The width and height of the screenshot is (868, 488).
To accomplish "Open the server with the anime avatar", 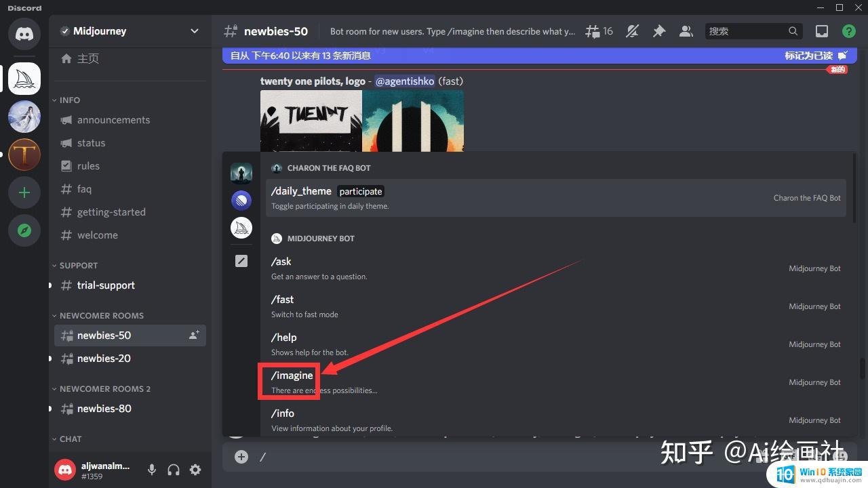I will click(x=24, y=117).
